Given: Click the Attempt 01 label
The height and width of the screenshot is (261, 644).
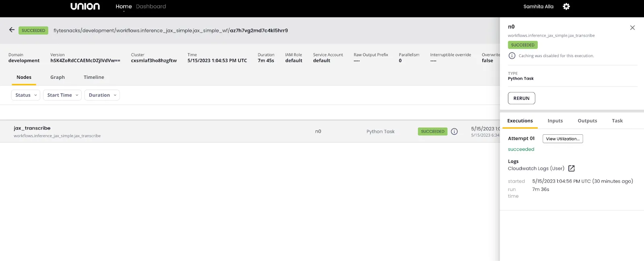Looking at the screenshot, I should [521, 138].
